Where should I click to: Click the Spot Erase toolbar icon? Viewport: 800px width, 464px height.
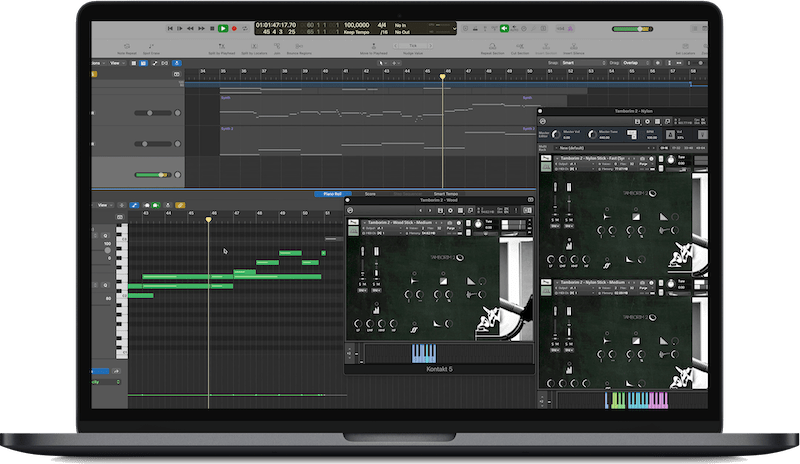[x=151, y=46]
